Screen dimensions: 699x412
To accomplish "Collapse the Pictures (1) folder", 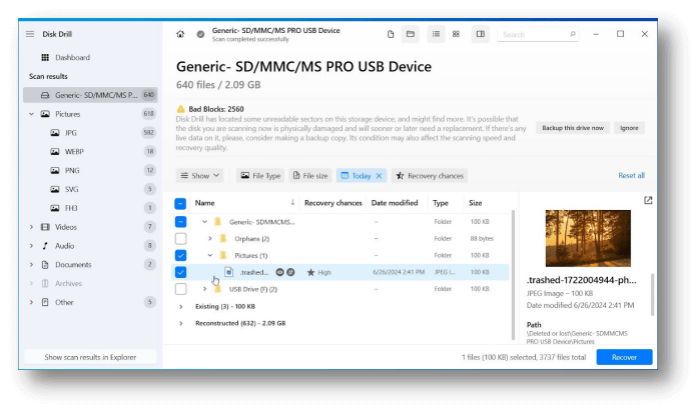I will [210, 255].
